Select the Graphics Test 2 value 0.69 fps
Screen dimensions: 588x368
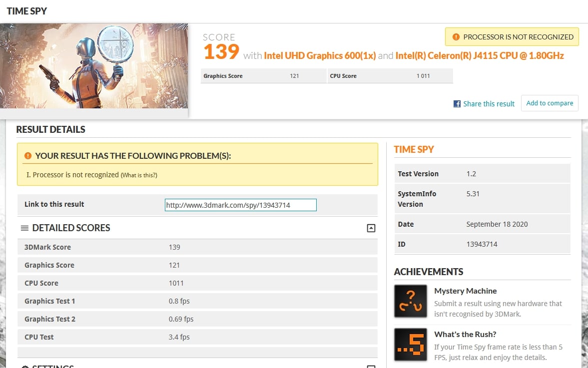tap(181, 319)
